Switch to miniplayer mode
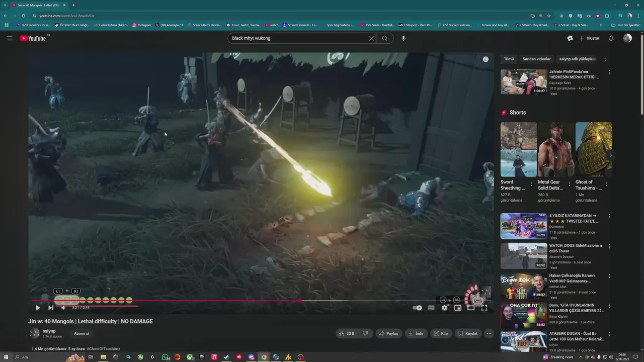This screenshot has height=362, width=644. coord(458,308)
